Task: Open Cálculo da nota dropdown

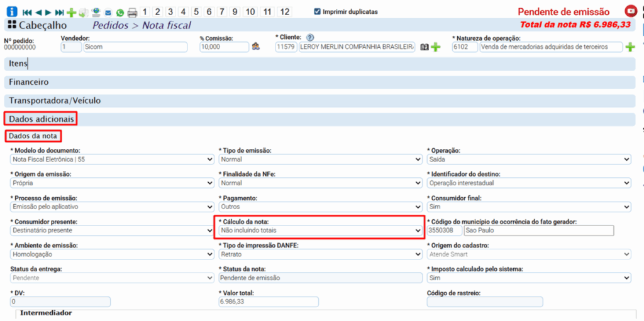Action: point(320,231)
